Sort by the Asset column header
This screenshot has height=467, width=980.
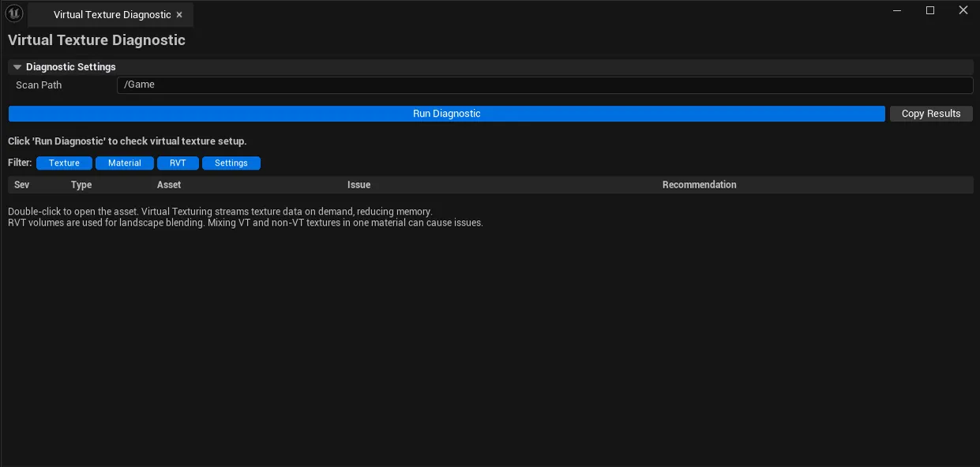tap(169, 185)
